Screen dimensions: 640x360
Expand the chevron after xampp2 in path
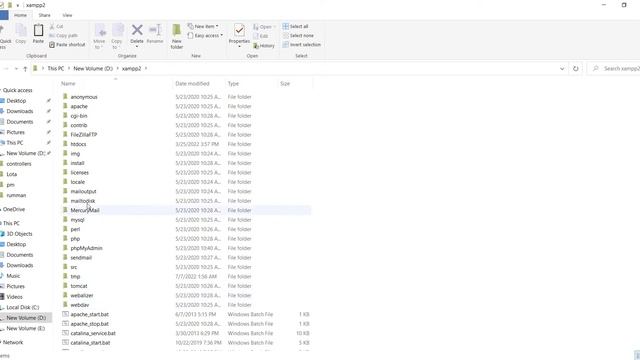coord(146,69)
